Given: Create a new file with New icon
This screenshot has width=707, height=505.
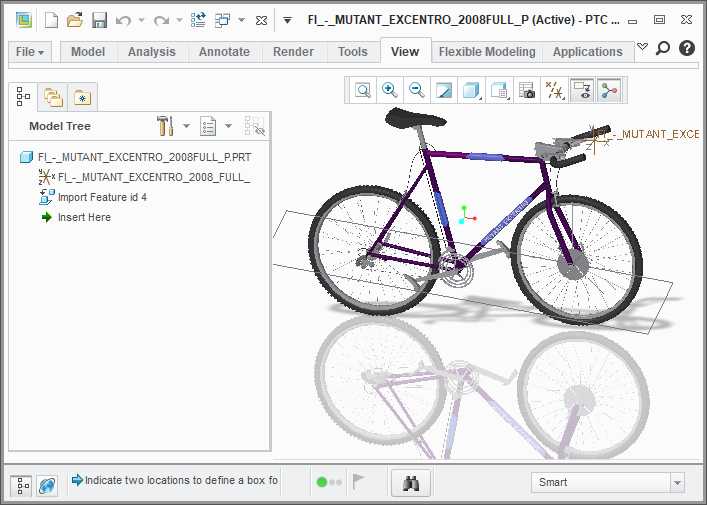Looking at the screenshot, I should (51, 20).
